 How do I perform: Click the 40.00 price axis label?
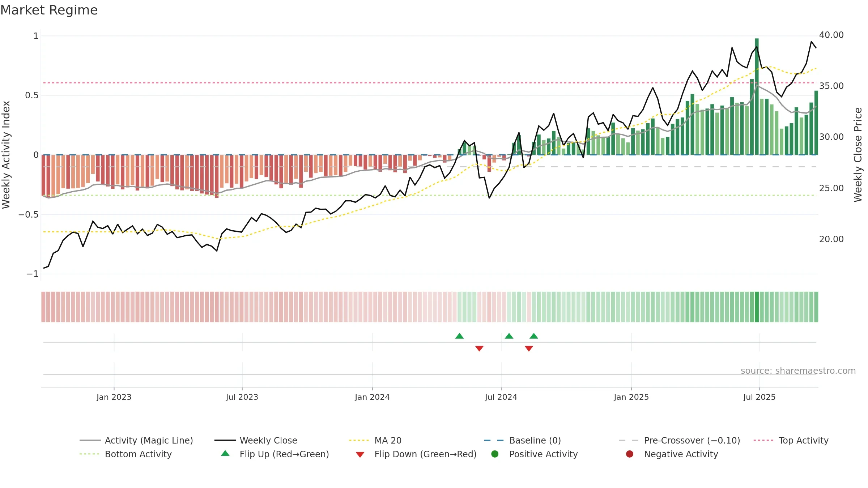tap(831, 35)
